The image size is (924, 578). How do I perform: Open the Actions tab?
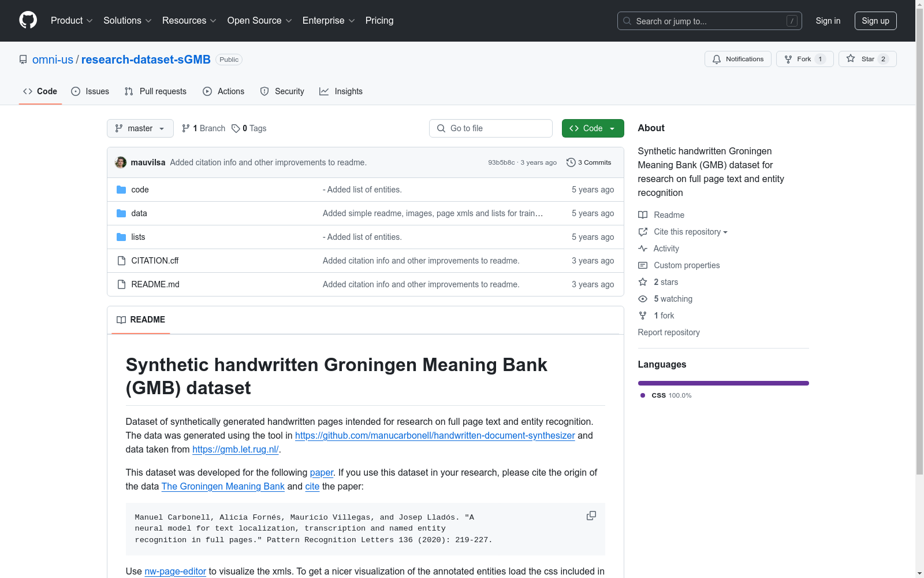(x=223, y=91)
